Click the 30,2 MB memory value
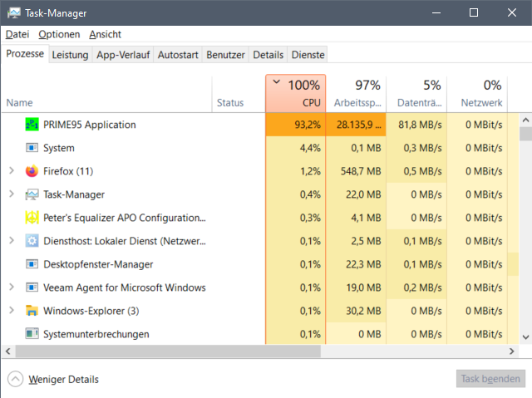This screenshot has width=532, height=398. tap(363, 311)
